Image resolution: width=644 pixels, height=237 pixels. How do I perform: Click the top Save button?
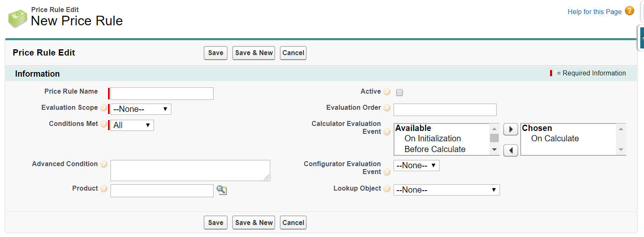(215, 53)
